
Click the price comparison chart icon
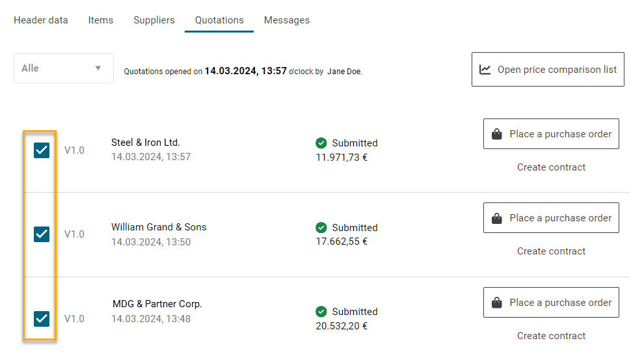pyautogui.click(x=485, y=70)
